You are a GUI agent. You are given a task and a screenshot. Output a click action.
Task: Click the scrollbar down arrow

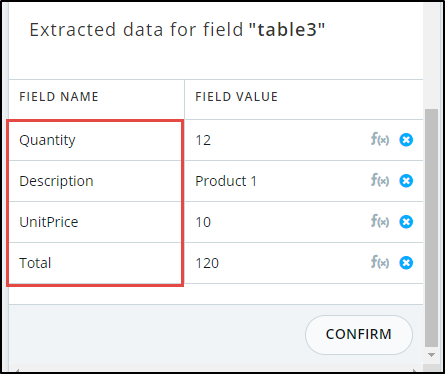(431, 355)
